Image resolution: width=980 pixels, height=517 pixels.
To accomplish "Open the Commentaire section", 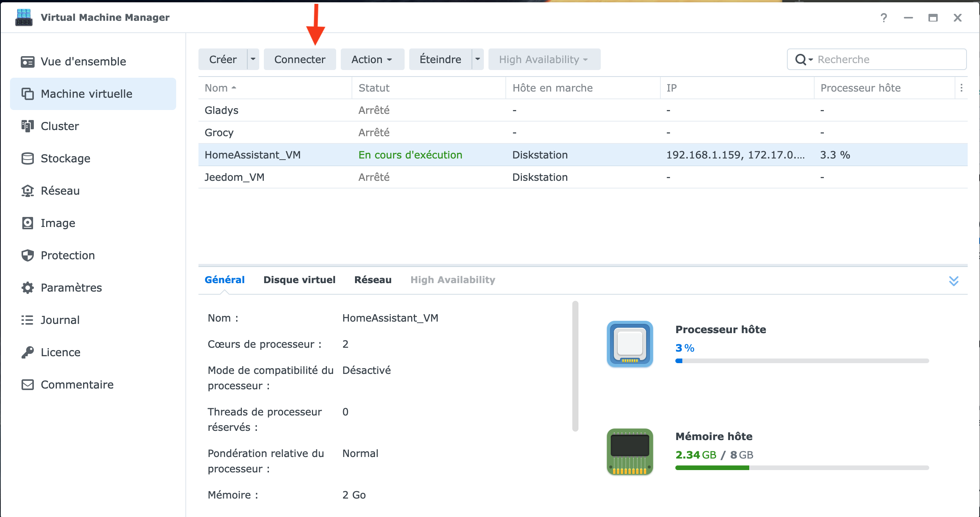I will (x=93, y=385).
